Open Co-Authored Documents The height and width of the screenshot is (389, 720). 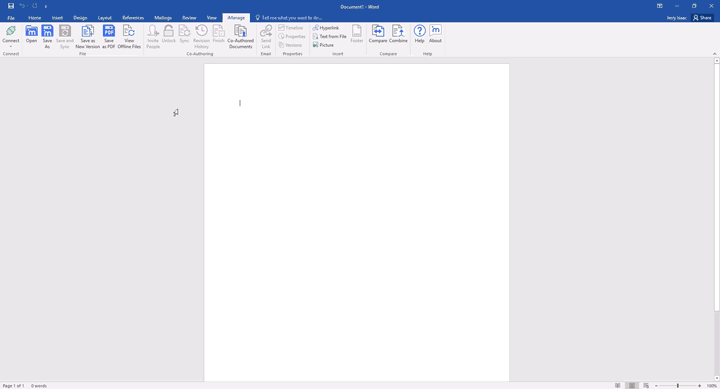(240, 37)
